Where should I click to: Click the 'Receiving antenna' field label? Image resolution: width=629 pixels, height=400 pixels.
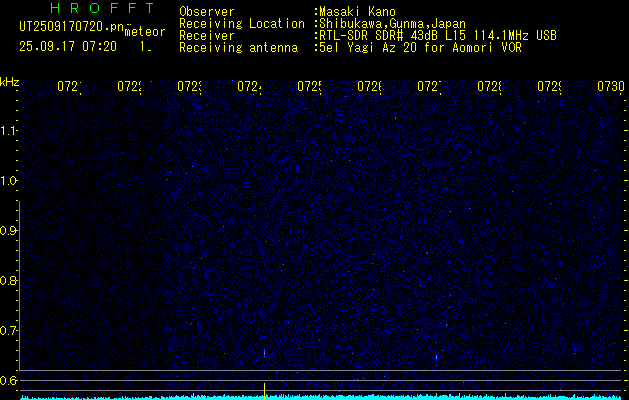(238, 48)
